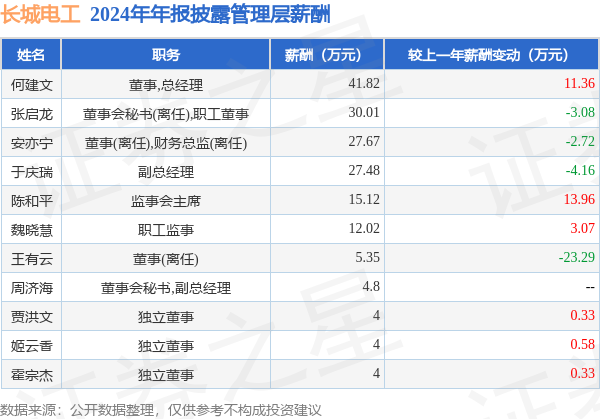Click the name 姬云香
The width and height of the screenshot is (600, 419).
pyautogui.click(x=32, y=346)
